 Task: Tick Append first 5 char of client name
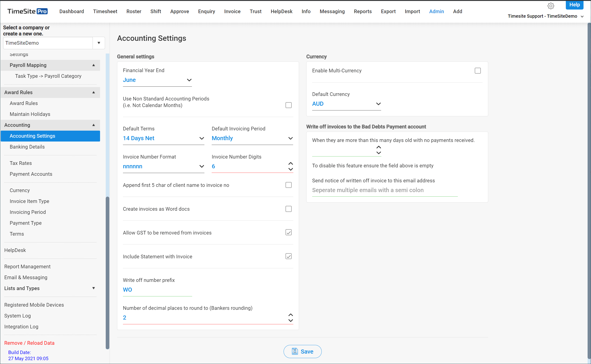pyautogui.click(x=289, y=185)
